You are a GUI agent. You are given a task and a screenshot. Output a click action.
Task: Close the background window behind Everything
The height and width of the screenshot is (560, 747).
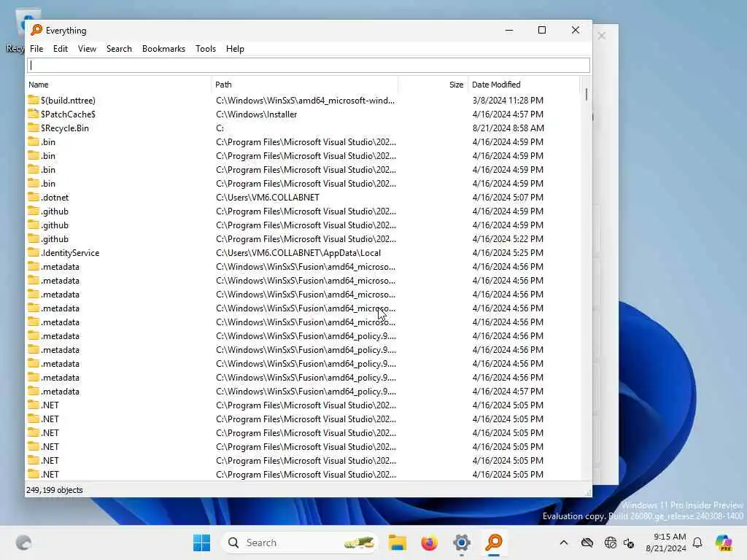[x=602, y=36]
